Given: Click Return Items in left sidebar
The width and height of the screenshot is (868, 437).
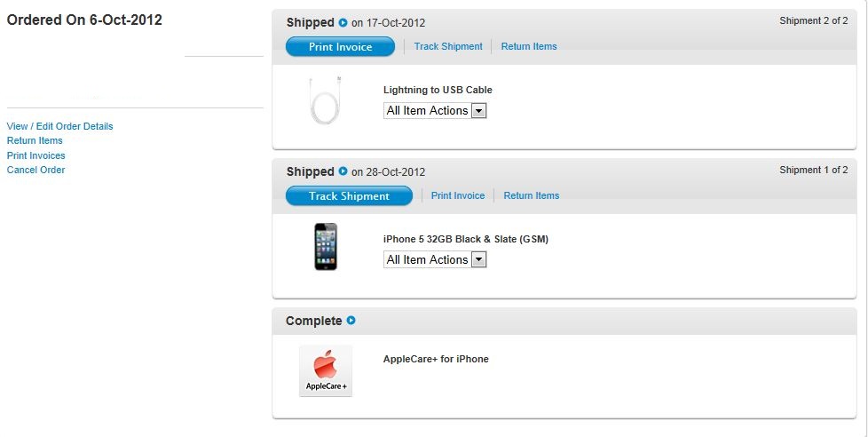Looking at the screenshot, I should click(35, 140).
